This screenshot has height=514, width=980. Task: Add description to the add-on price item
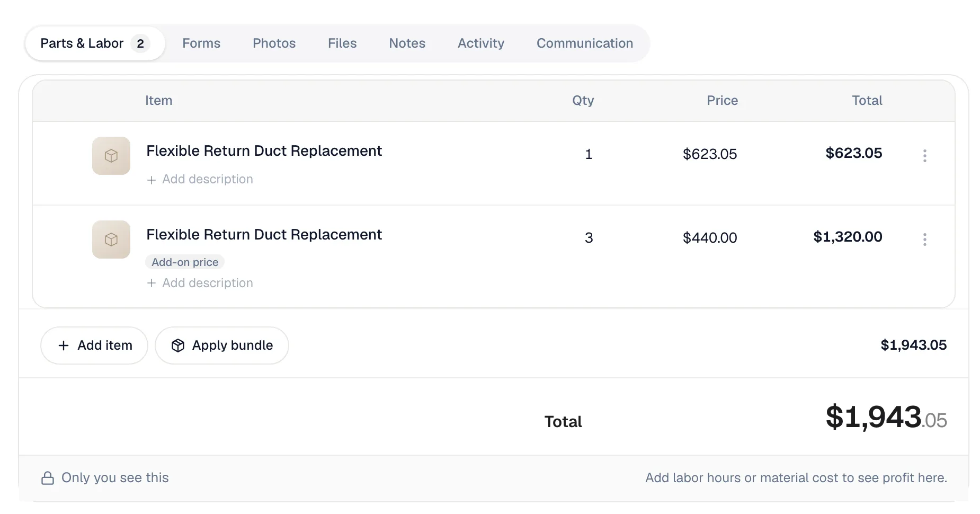(200, 283)
